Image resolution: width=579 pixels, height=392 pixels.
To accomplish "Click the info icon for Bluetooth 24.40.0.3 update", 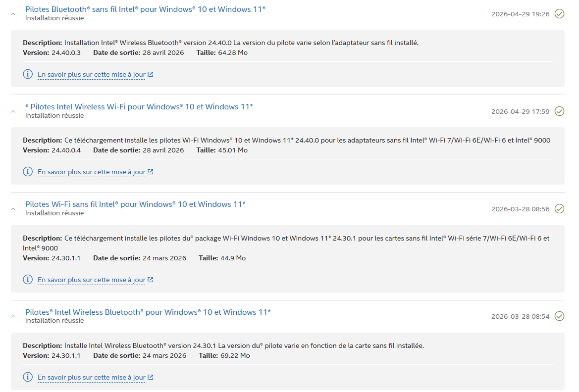I will (28, 74).
